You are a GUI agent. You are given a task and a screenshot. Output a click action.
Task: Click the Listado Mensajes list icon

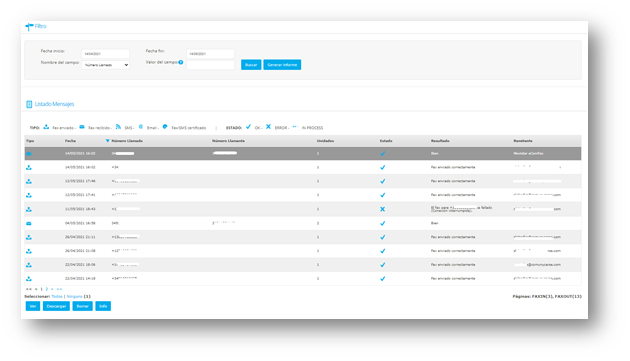[x=29, y=104]
